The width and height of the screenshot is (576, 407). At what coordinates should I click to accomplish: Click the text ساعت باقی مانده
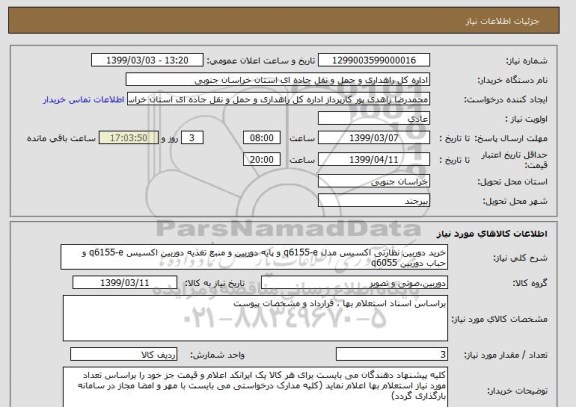pos(61,138)
